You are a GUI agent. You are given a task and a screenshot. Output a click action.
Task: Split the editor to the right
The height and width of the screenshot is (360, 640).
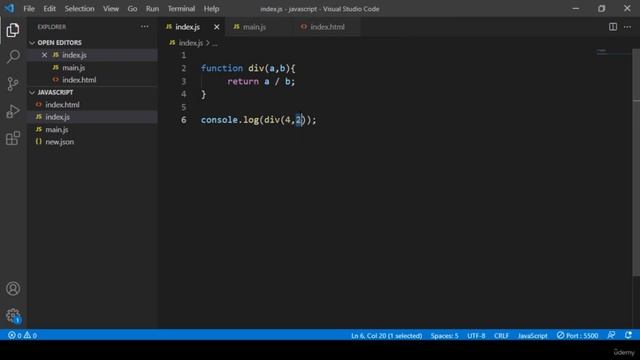[x=613, y=27]
